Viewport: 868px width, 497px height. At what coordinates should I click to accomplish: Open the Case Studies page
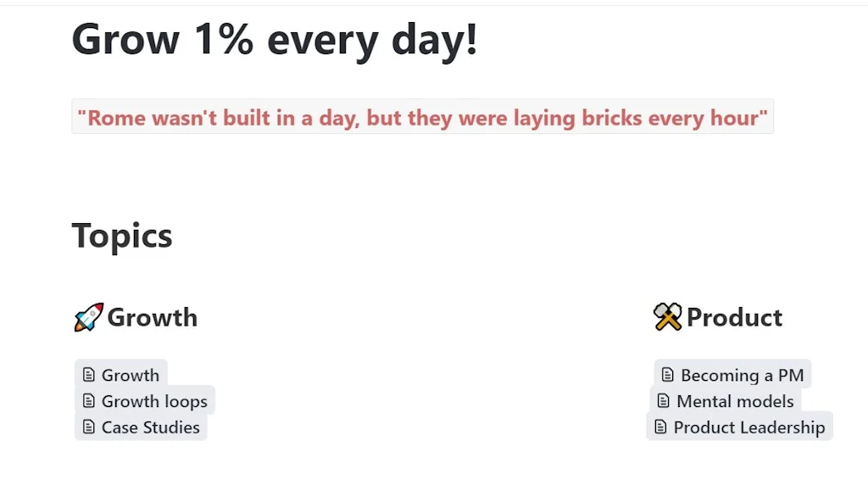click(x=151, y=427)
